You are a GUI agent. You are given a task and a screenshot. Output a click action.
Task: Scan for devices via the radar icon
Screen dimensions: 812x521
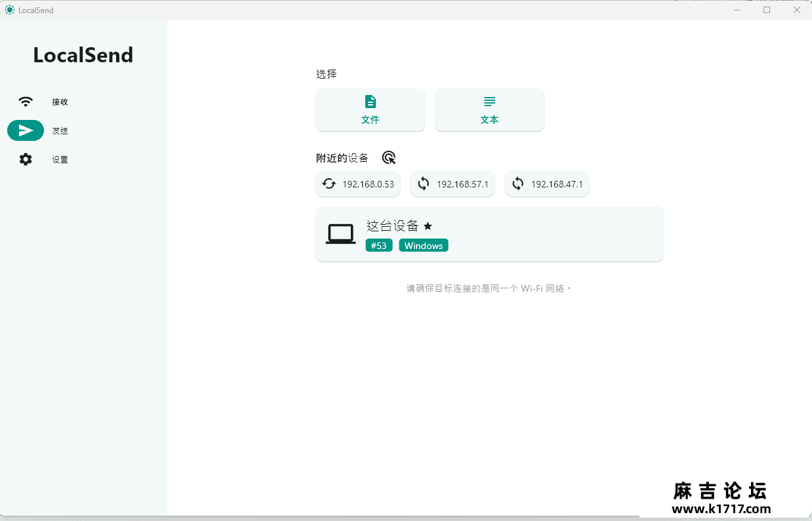(389, 158)
